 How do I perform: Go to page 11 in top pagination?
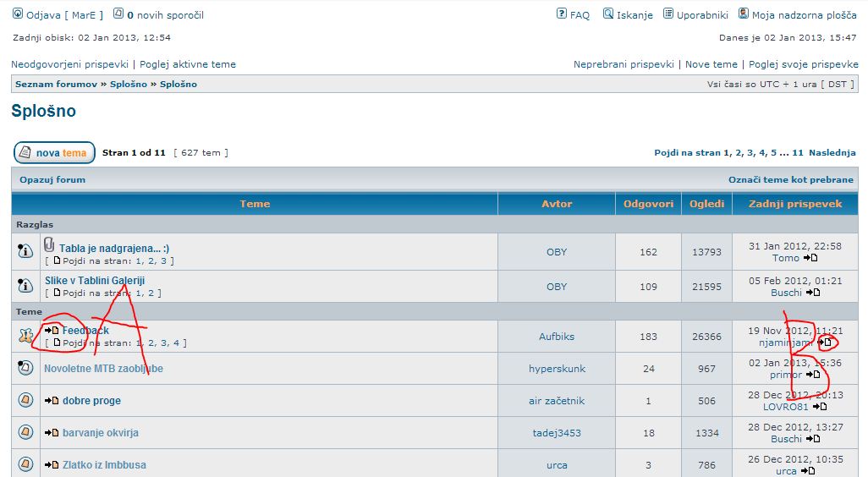[x=798, y=153]
